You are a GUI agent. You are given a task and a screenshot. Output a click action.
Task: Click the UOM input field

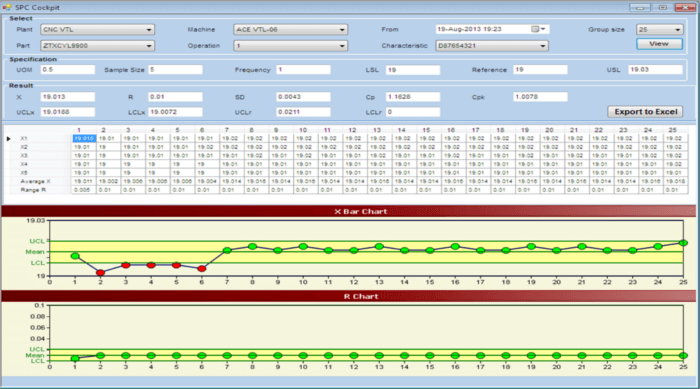68,70
